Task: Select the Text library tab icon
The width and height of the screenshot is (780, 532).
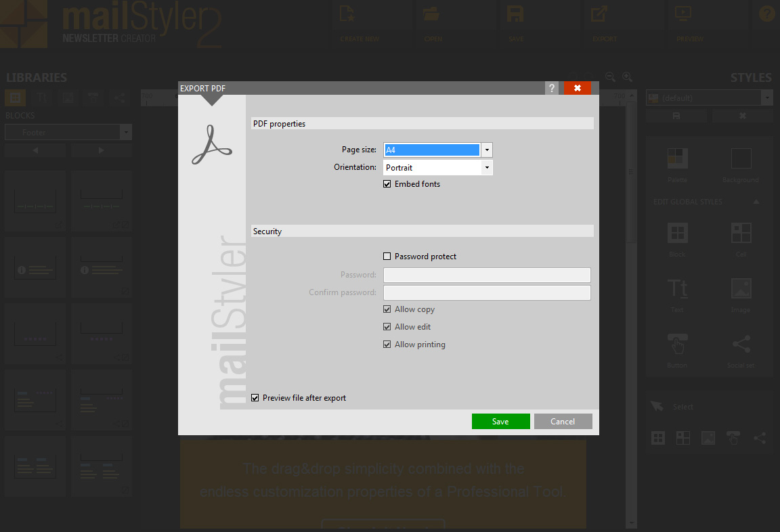Action: click(x=42, y=97)
